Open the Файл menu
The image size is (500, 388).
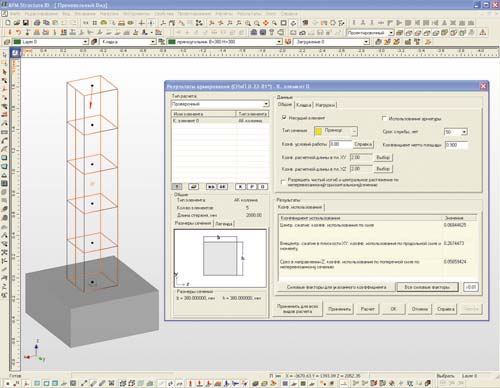click(x=15, y=14)
